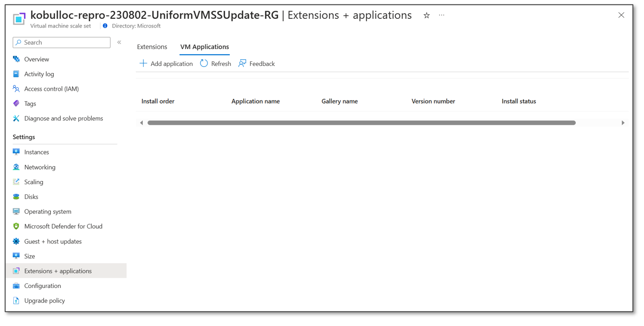Open Feedback via the smiley icon
The width and height of the screenshot is (644, 326).
click(242, 63)
